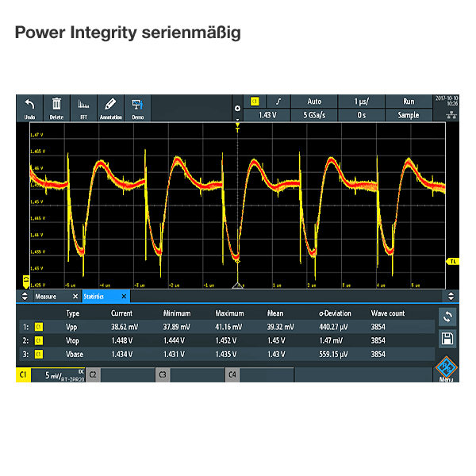The height and width of the screenshot is (476, 476).
Task: Click the 440.27 µV deviation value
Action: 333,327
